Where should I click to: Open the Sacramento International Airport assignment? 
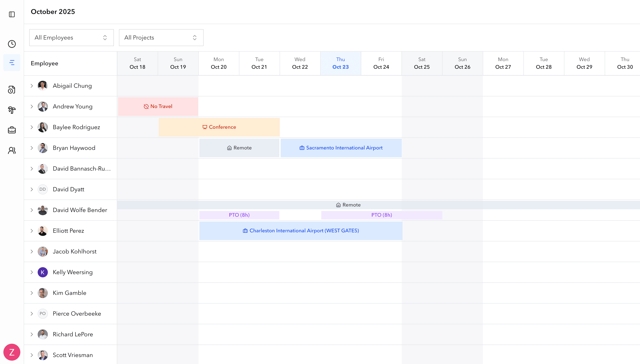pos(341,148)
